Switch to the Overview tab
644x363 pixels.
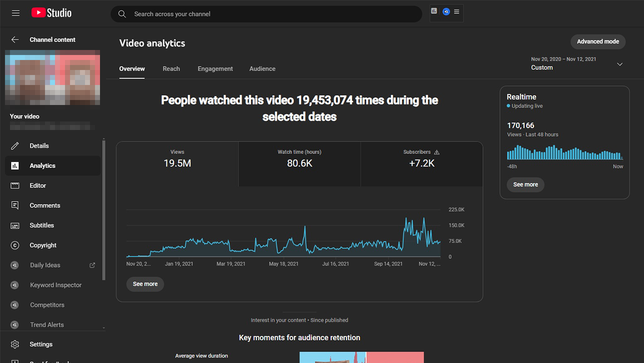(132, 69)
